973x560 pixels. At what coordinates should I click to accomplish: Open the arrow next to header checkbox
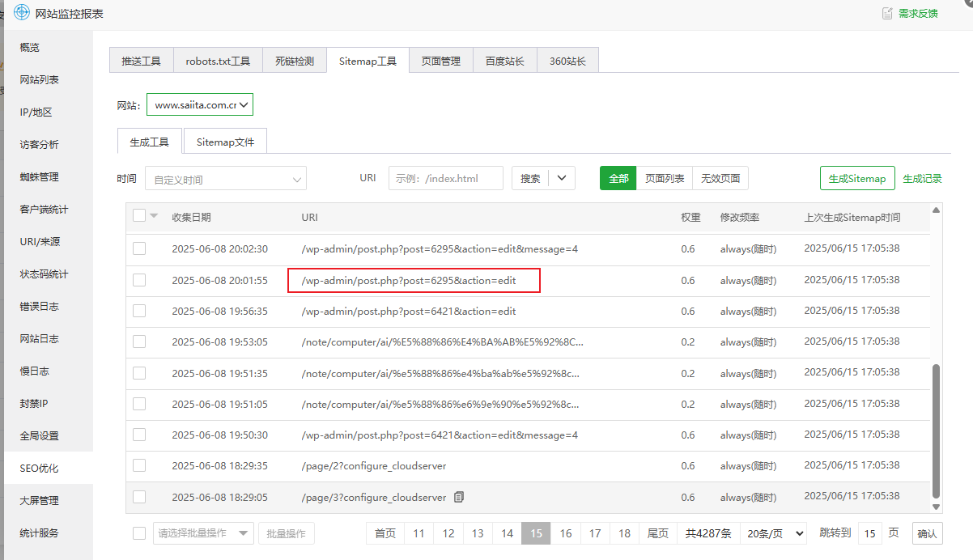(155, 215)
